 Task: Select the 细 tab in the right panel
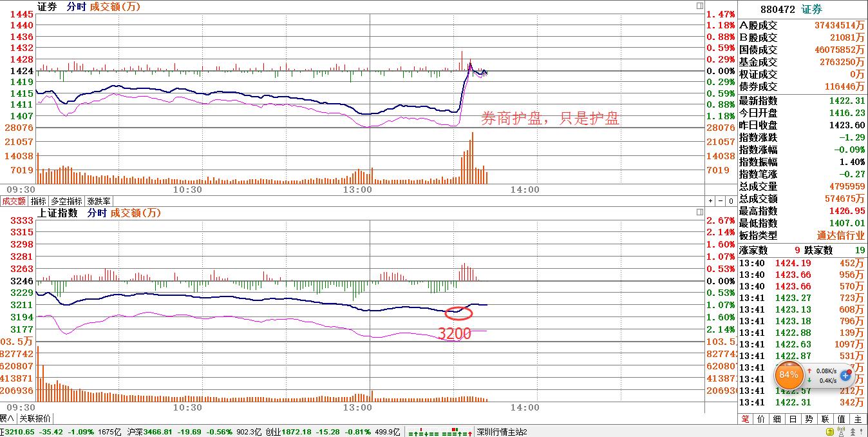pos(777,419)
